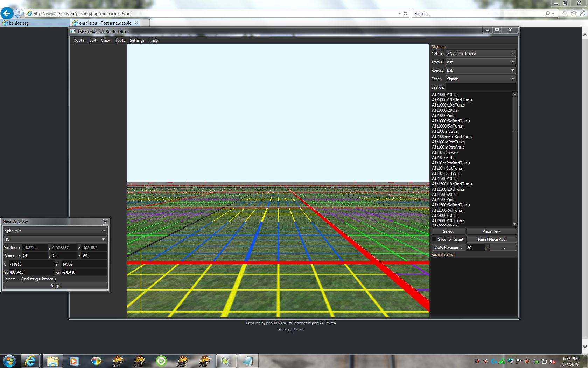Screen dimensions: 588x368
Task: Expand the address bar history dropdown arrow
Action: [x=399, y=14]
